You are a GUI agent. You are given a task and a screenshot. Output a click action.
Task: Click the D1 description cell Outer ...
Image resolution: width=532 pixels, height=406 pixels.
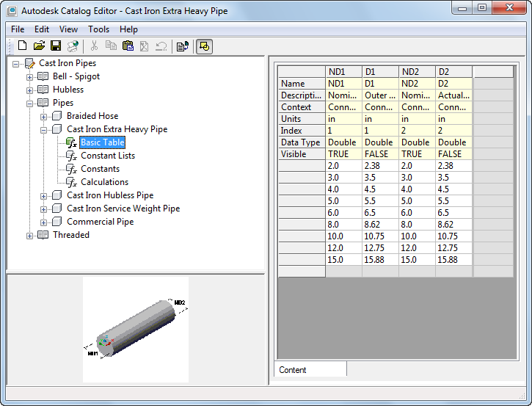coord(380,95)
